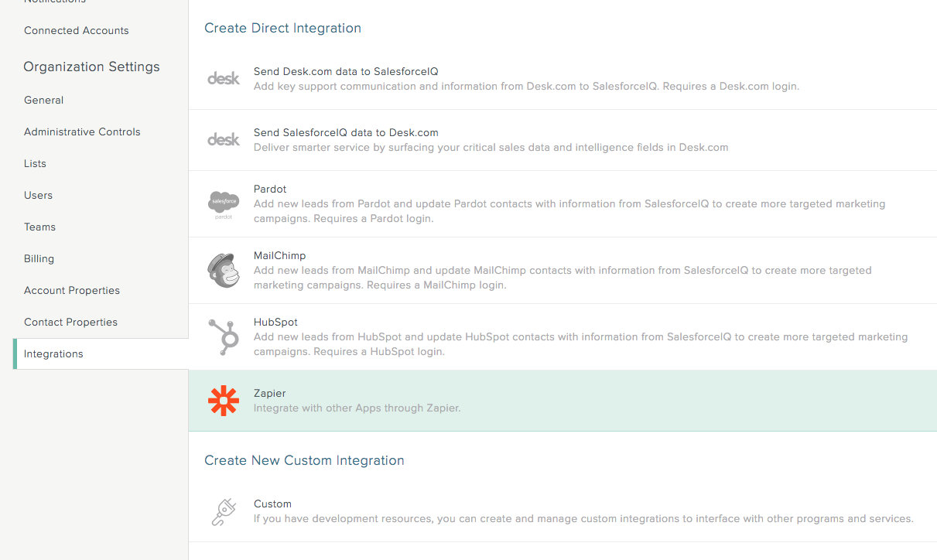This screenshot has width=937, height=560.
Task: Open Connected Accounts in the sidebar
Action: [x=77, y=30]
